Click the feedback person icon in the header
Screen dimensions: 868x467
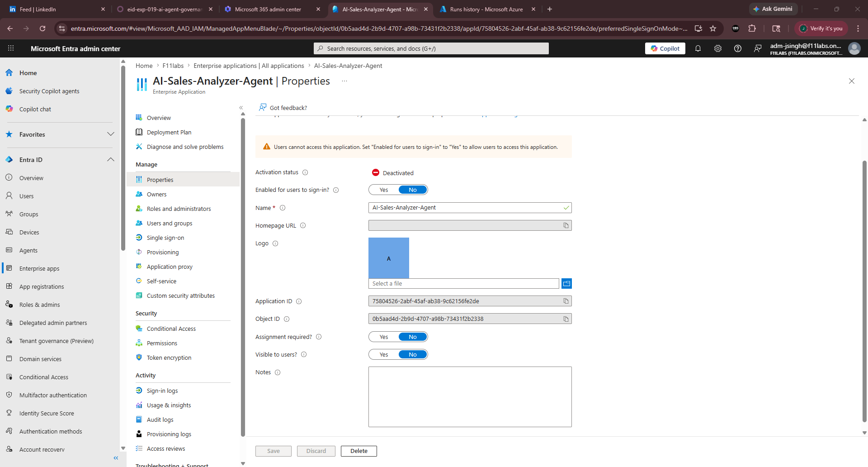coord(758,48)
